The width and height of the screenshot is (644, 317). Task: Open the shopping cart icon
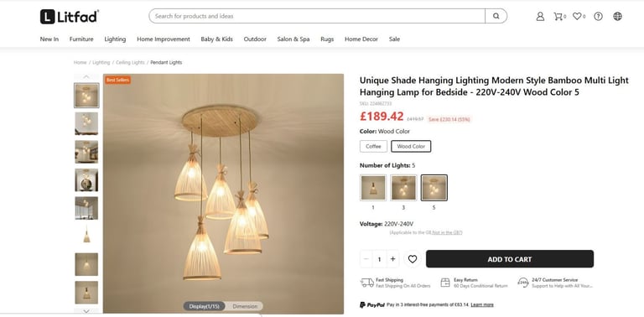(x=558, y=17)
